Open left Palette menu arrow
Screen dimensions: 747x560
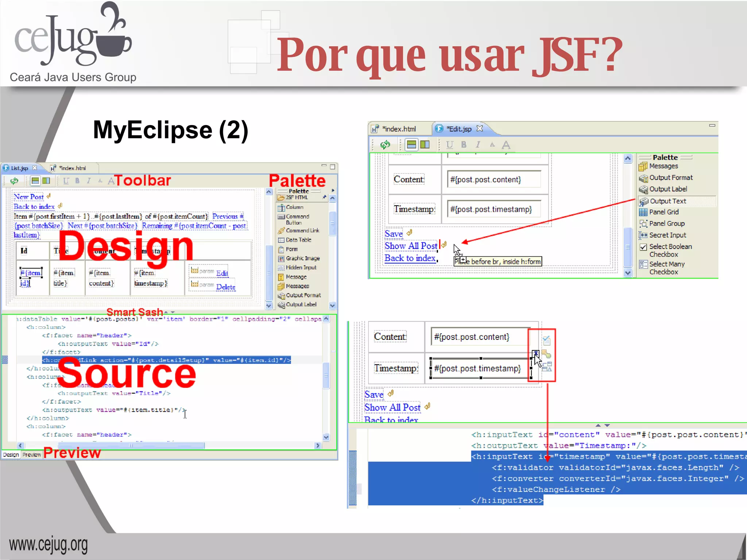pyautogui.click(x=333, y=191)
